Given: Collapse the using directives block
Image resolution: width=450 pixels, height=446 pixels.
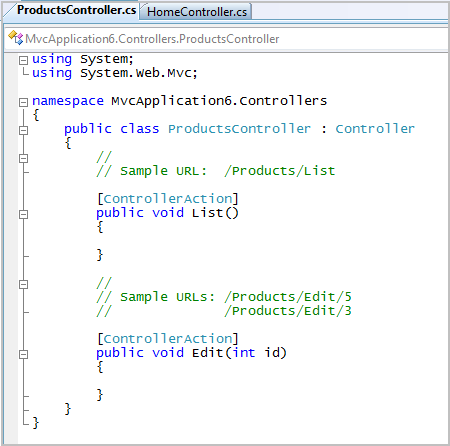Looking at the screenshot, I should point(23,60).
